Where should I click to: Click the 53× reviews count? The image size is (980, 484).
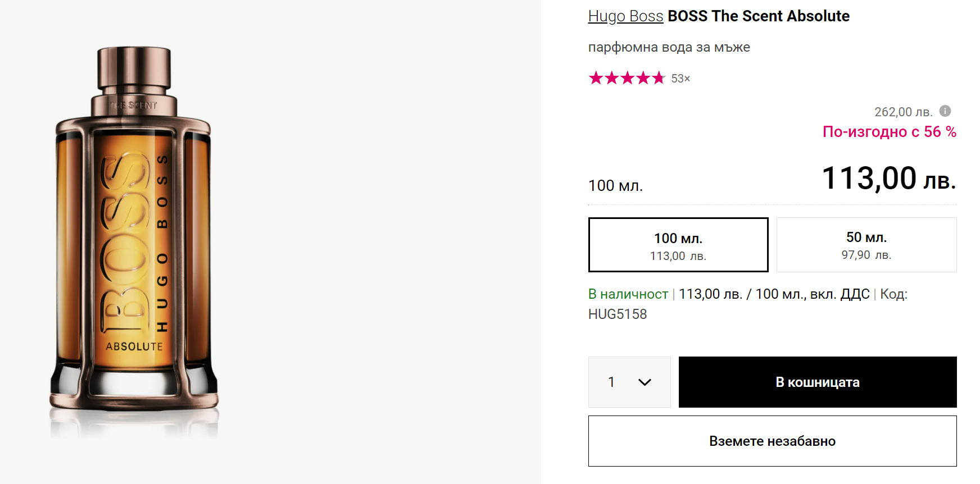[x=680, y=79]
